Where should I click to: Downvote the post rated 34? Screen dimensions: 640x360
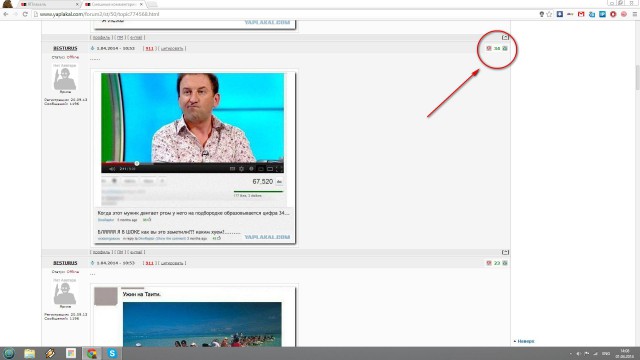coord(489,48)
